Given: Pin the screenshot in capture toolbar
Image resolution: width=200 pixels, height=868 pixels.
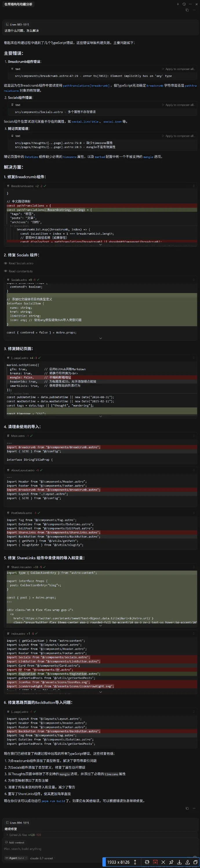Looking at the screenshot, I should point(171,862).
